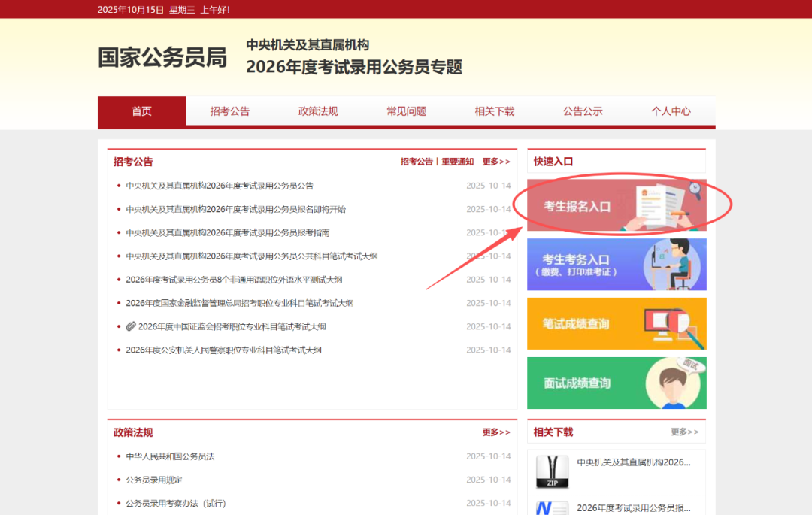
Task: Open the 8个非通用语职位外语水平测试大纲 link
Action: [234, 280]
